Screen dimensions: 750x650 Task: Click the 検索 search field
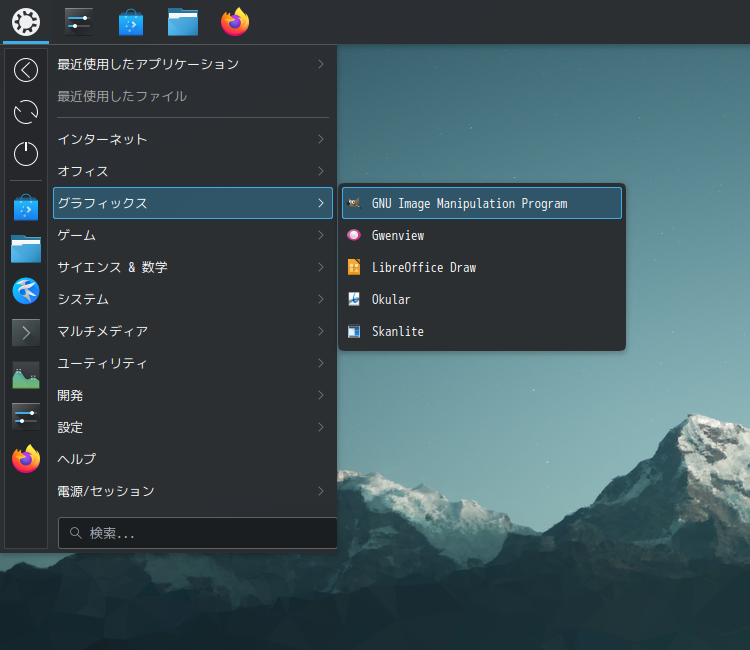[198, 533]
